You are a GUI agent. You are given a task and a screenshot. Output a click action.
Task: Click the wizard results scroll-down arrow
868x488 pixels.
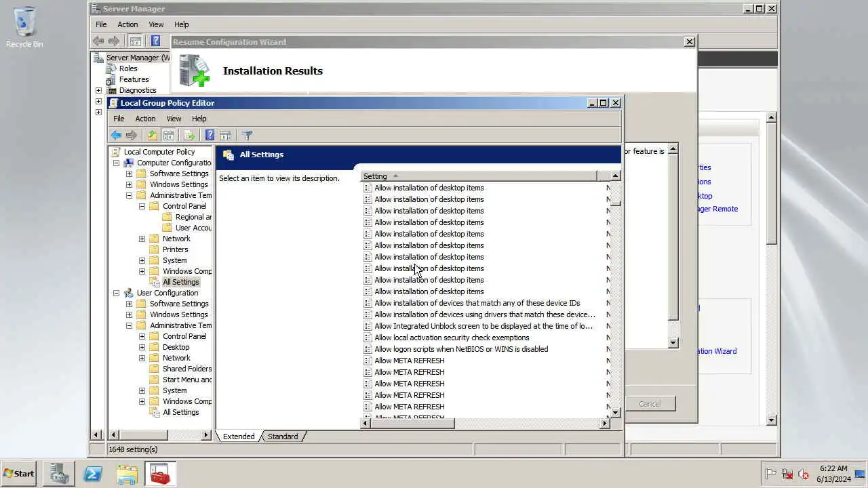(x=673, y=343)
